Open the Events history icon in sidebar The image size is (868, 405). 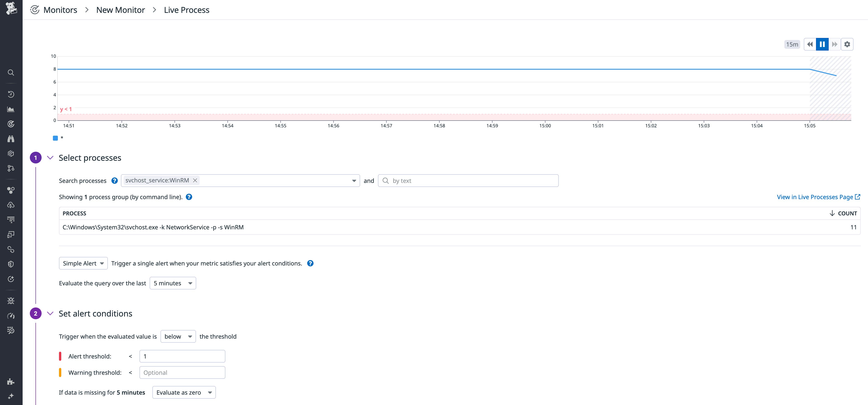tap(11, 94)
